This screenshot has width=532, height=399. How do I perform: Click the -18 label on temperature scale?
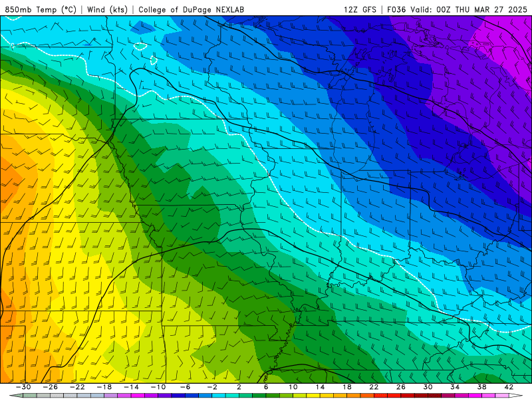point(104,387)
